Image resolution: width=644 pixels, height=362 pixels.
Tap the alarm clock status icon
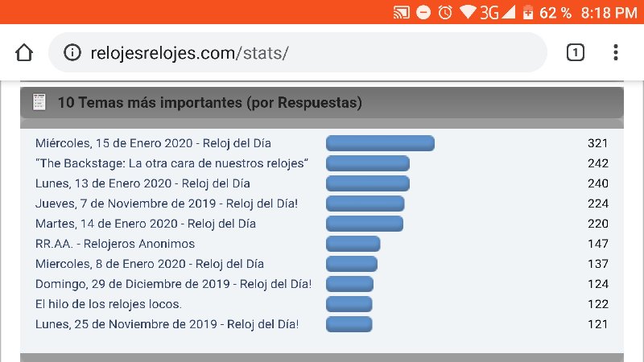[x=445, y=13]
